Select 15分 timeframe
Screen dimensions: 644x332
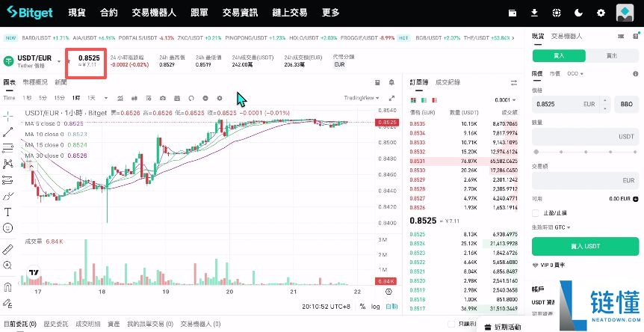60,98
